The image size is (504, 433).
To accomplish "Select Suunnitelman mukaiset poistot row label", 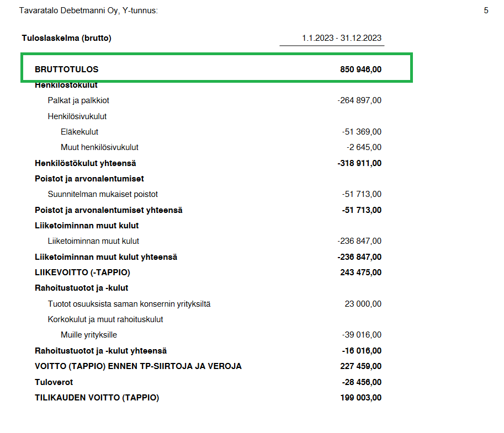I will [103, 194].
